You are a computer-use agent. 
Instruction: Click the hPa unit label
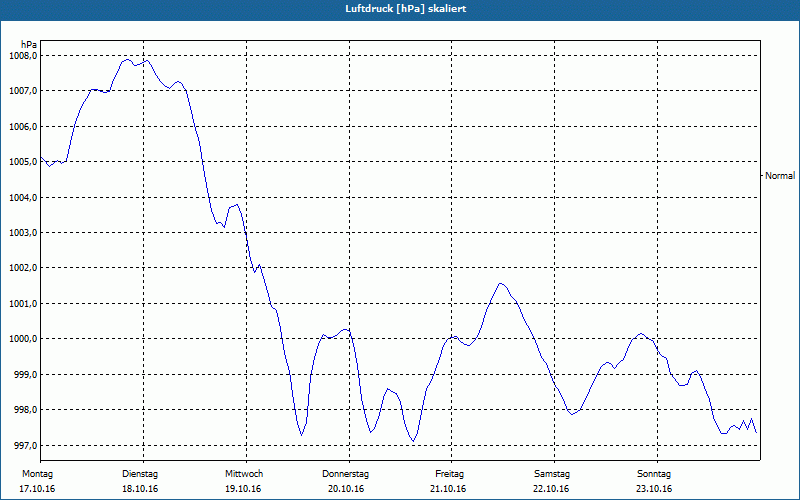click(29, 45)
